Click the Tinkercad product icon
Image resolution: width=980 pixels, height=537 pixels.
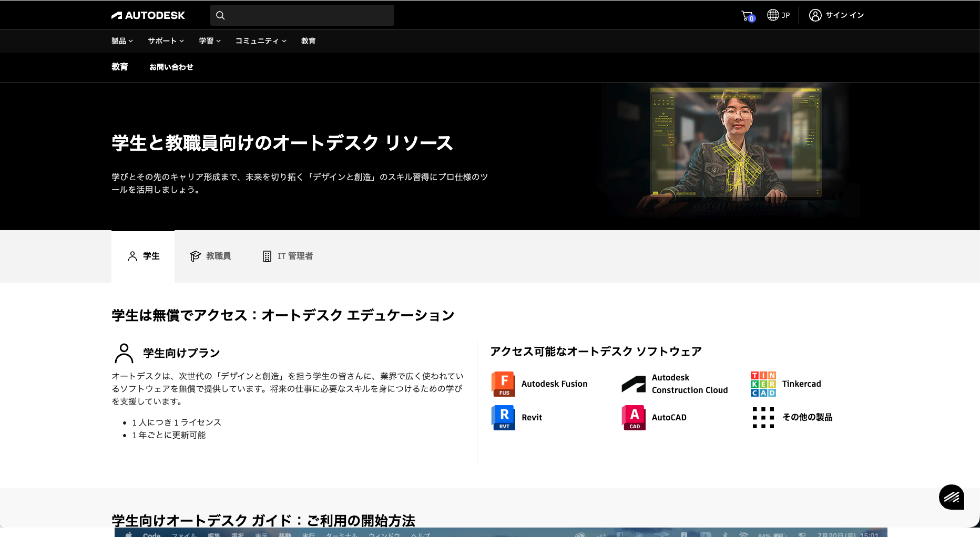(763, 384)
